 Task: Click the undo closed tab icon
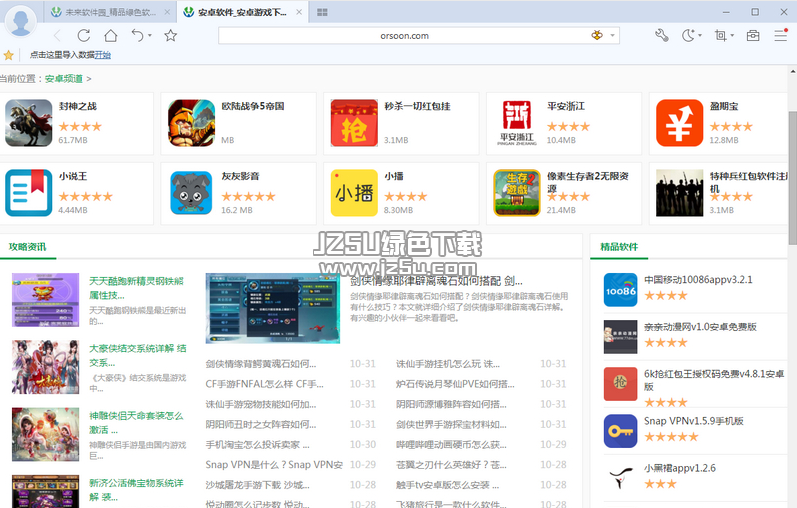pyautogui.click(x=138, y=35)
